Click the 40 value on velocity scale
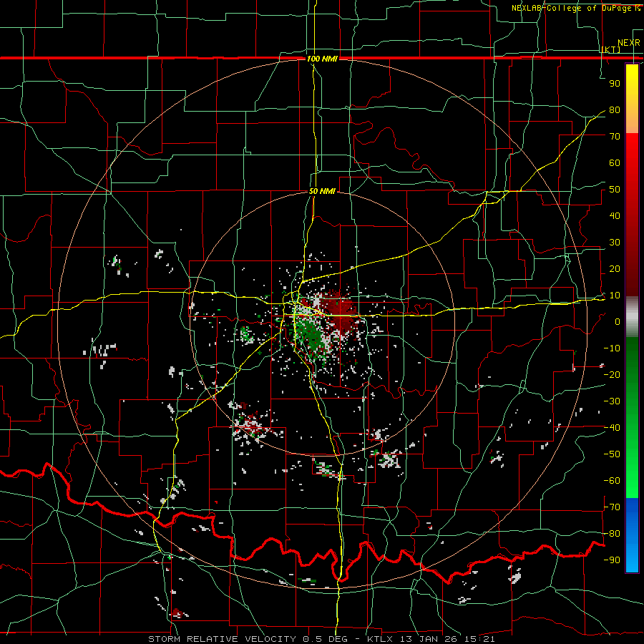 coord(615,216)
